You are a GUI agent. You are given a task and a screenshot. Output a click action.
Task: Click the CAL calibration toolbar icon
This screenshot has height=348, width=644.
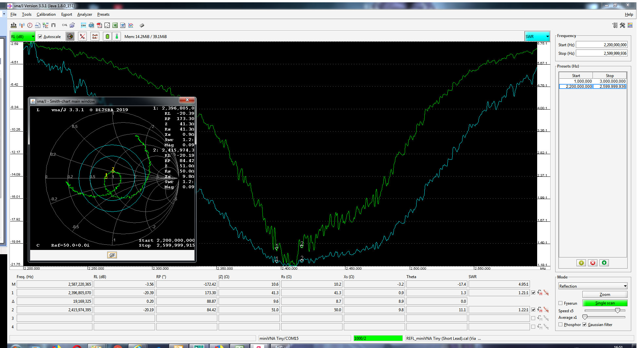point(65,25)
